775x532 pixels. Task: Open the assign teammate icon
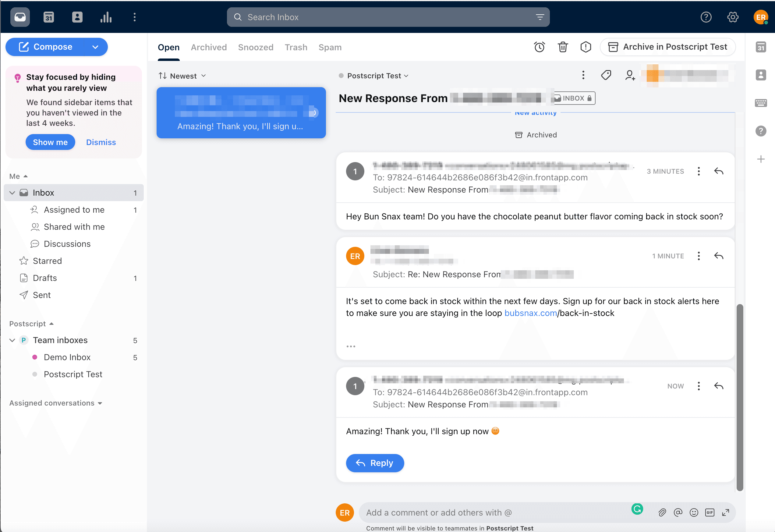(630, 75)
